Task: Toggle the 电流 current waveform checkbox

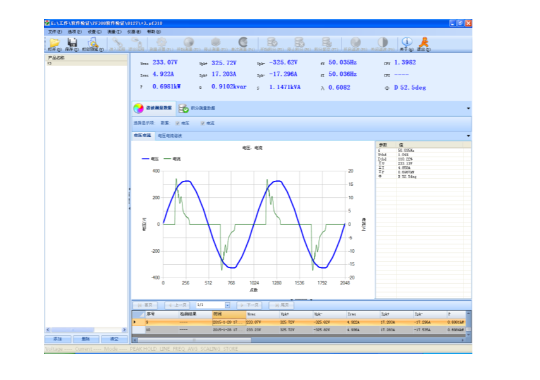Action: [x=202, y=123]
